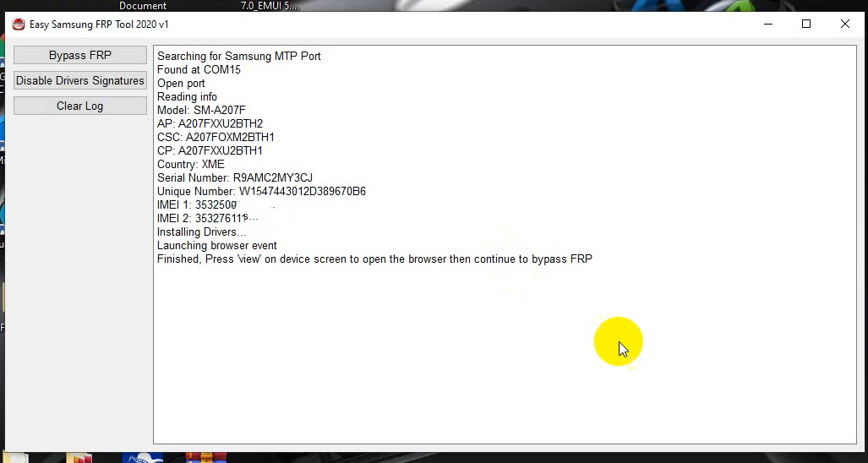The image size is (868, 463).
Task: Click the 'Open port' log entry
Action: coord(181,84)
